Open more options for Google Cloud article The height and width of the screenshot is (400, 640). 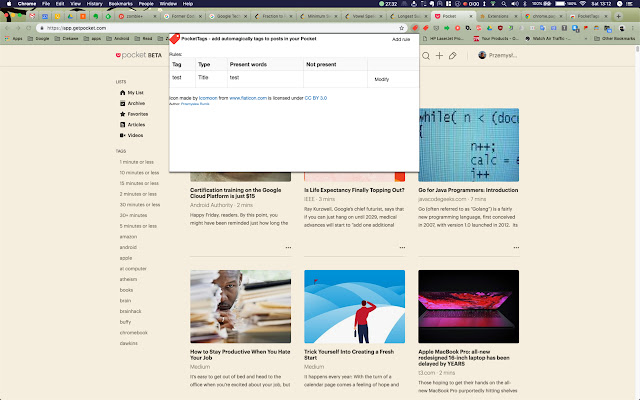(x=288, y=246)
